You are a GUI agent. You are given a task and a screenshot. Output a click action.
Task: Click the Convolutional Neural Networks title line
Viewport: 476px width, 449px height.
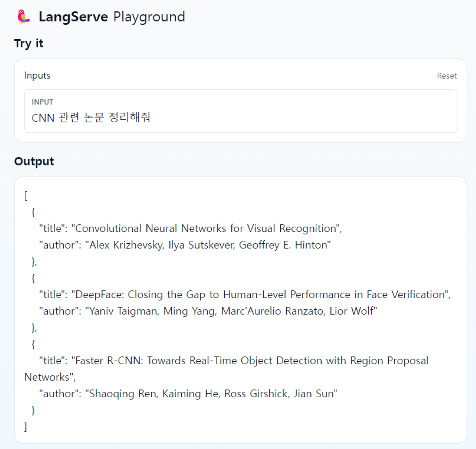click(x=190, y=228)
